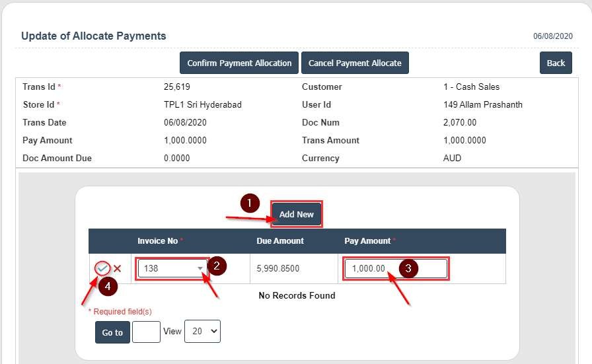Viewport: 592px width, 364px height.
Task: Click the red X icon to discard row
Action: 117,269
